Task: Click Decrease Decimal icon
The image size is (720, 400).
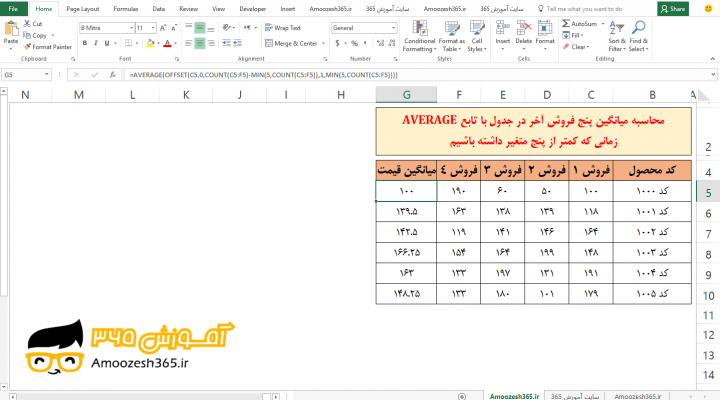Action: coord(392,43)
